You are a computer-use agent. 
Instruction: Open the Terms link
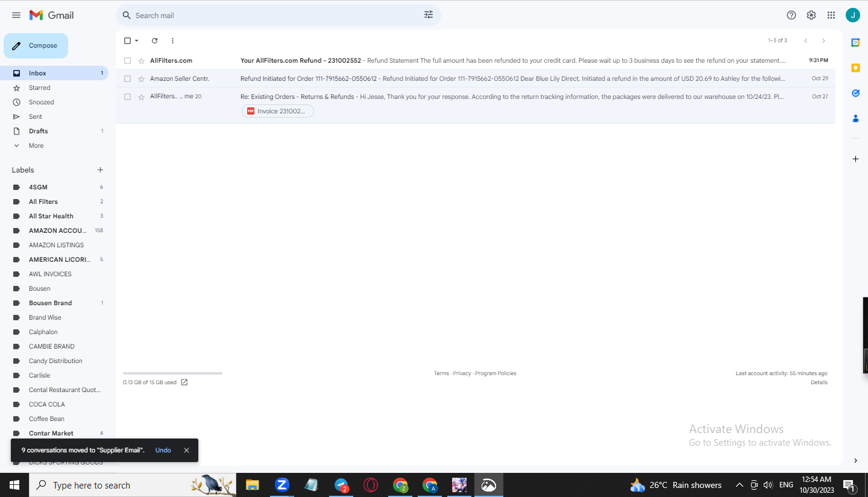pyautogui.click(x=441, y=373)
